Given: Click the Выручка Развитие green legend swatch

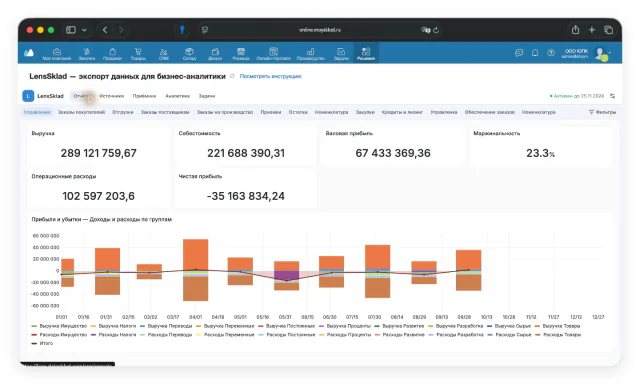Looking at the screenshot, I should click(377, 326).
